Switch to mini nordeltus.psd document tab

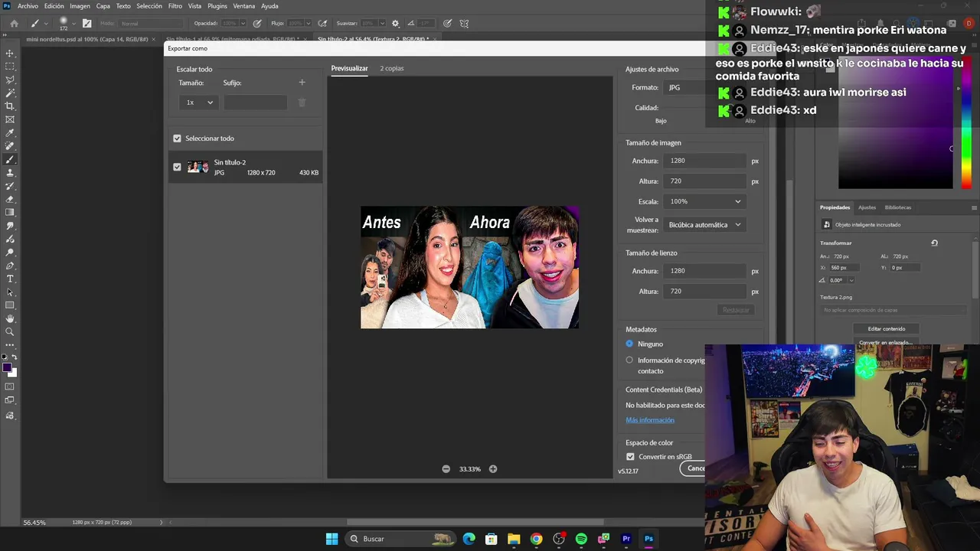88,39
